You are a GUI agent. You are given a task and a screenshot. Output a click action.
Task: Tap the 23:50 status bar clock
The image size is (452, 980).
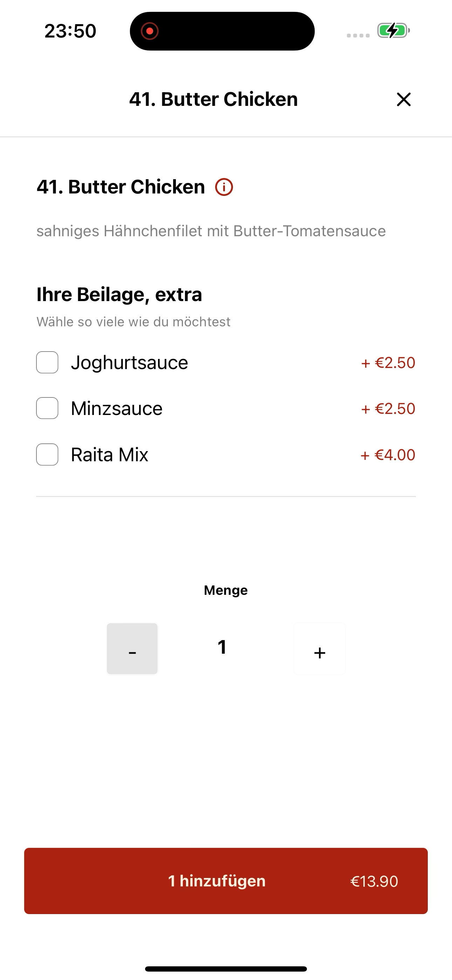point(70,31)
